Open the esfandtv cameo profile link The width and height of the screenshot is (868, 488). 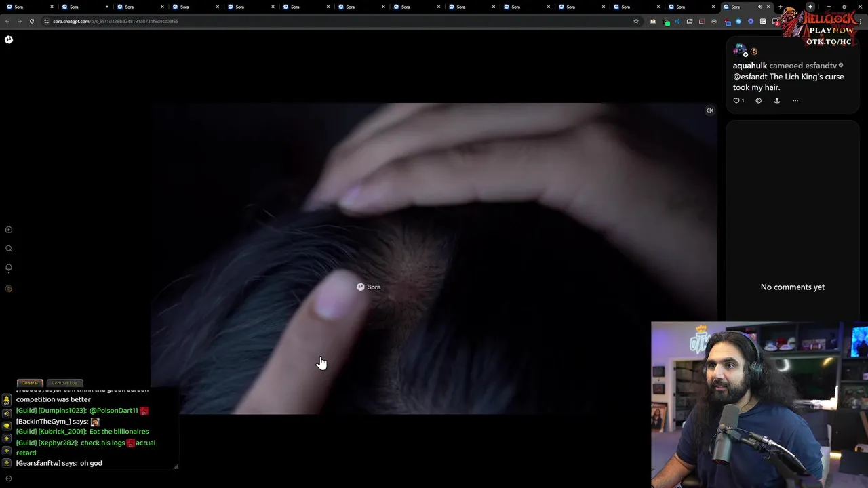tap(821, 66)
